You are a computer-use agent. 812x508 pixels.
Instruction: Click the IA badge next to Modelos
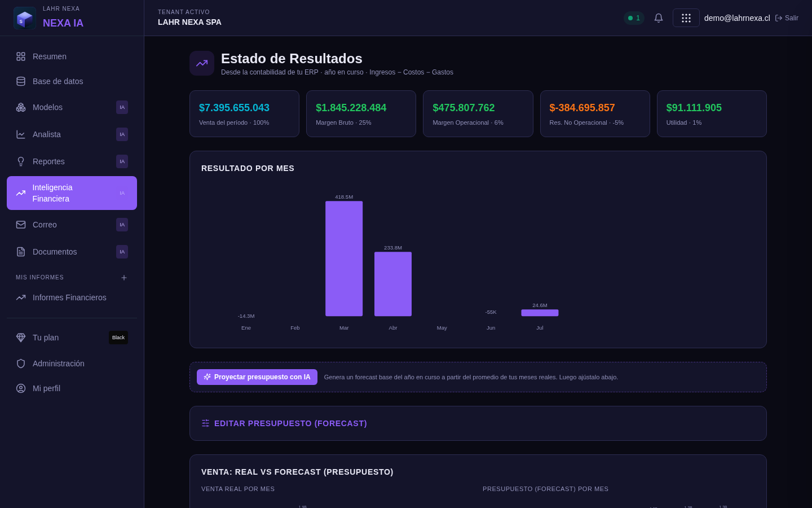pyautogui.click(x=122, y=107)
